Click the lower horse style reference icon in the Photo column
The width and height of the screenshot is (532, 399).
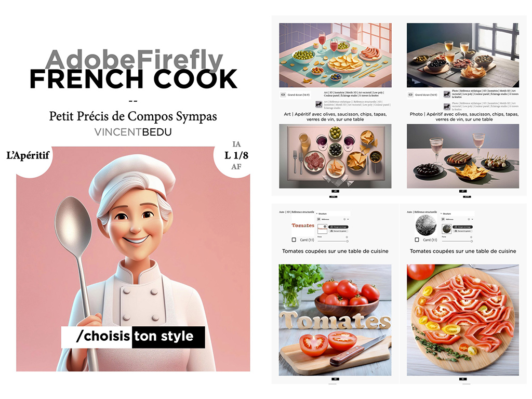click(x=447, y=106)
